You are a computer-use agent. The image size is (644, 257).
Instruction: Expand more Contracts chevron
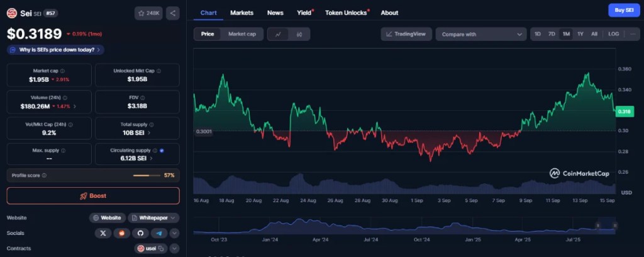click(175, 248)
